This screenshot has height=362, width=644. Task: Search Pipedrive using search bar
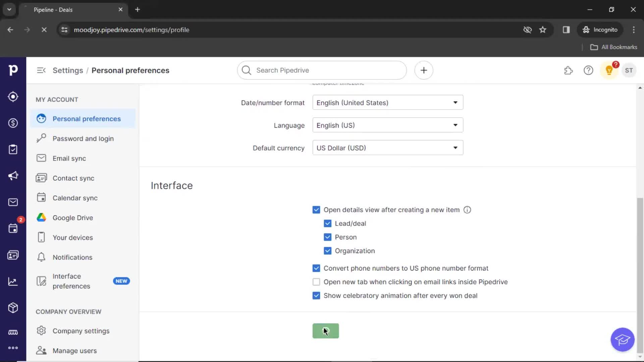pyautogui.click(x=322, y=70)
